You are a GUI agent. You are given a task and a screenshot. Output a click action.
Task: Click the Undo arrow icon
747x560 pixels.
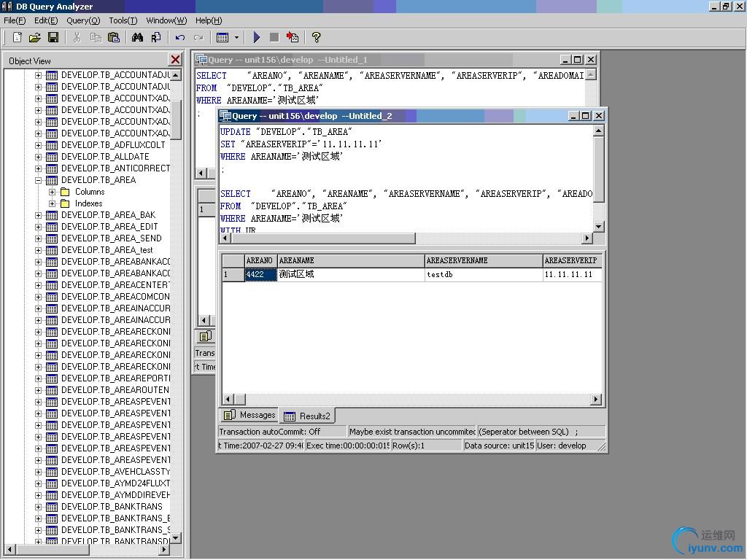pos(179,37)
